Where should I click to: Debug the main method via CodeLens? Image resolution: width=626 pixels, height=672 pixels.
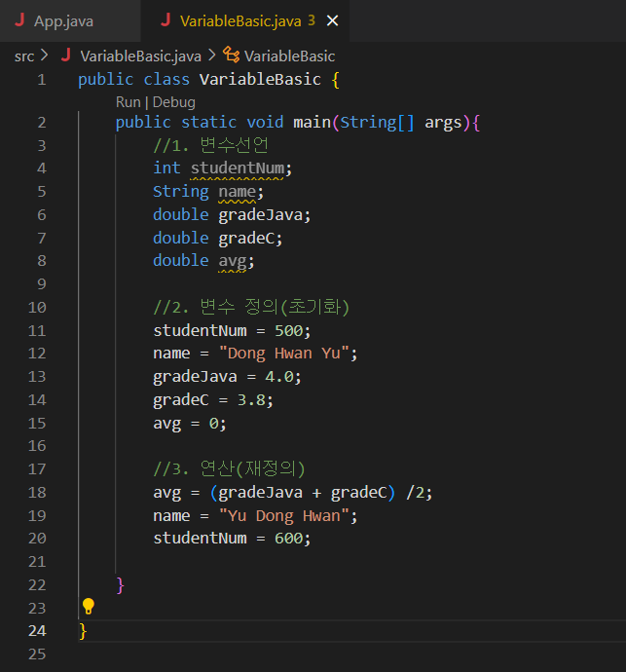pyautogui.click(x=174, y=102)
